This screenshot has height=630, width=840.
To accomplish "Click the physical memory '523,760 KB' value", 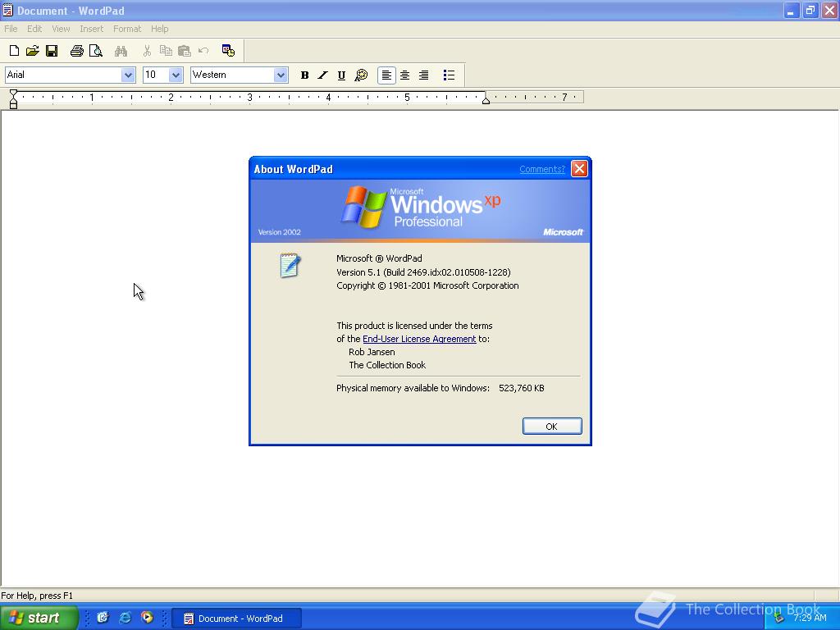I will [521, 388].
